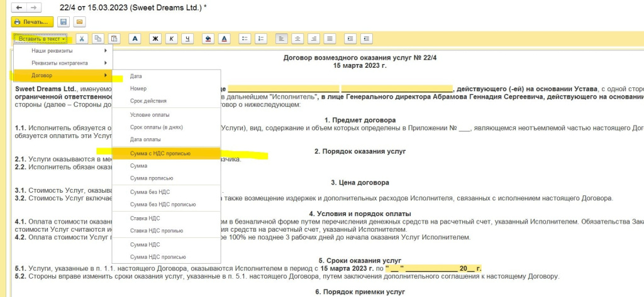The width and height of the screenshot is (644, 297).
Task: Select Сумма без НДС прописью
Action: point(166,204)
